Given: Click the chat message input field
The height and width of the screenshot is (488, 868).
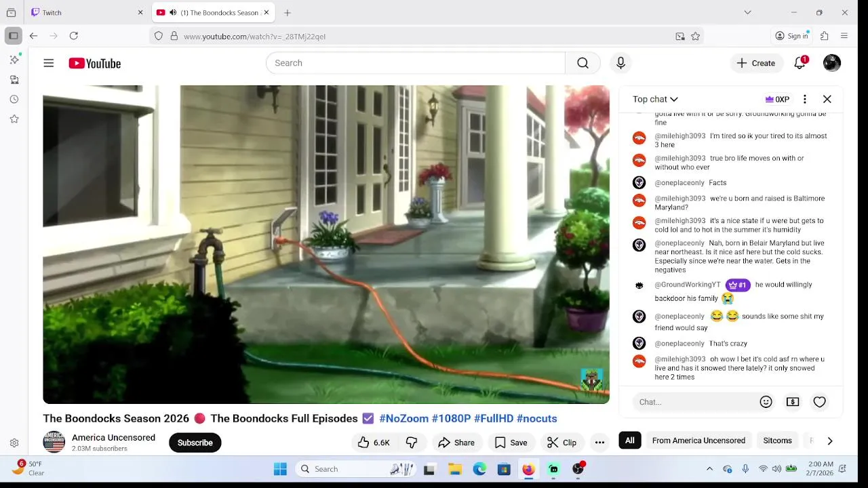Looking at the screenshot, I should click(695, 402).
